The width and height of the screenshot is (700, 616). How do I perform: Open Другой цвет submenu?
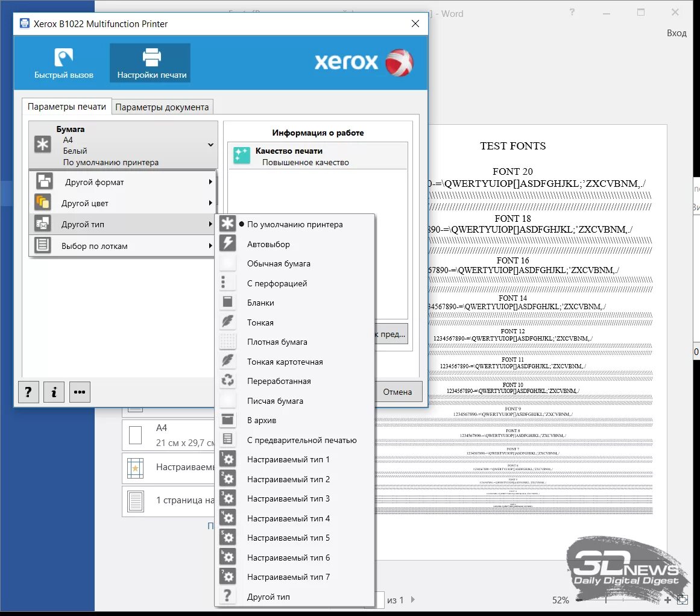point(123,203)
